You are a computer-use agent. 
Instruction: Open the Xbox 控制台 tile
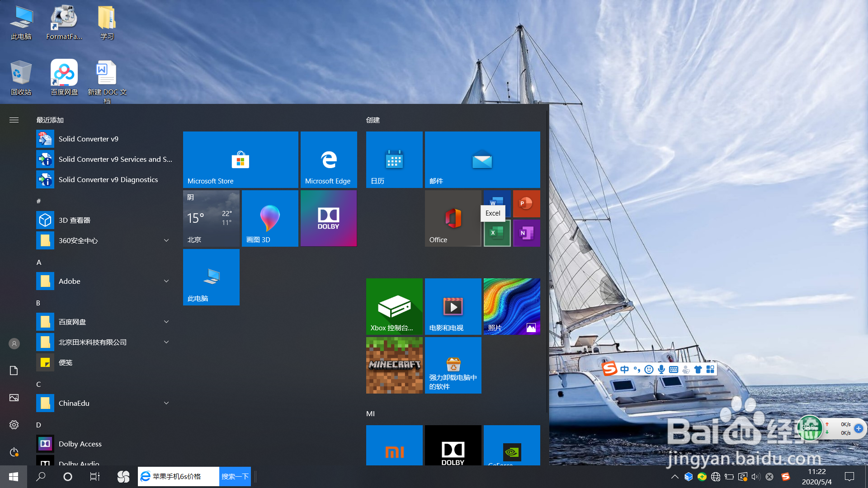(394, 306)
